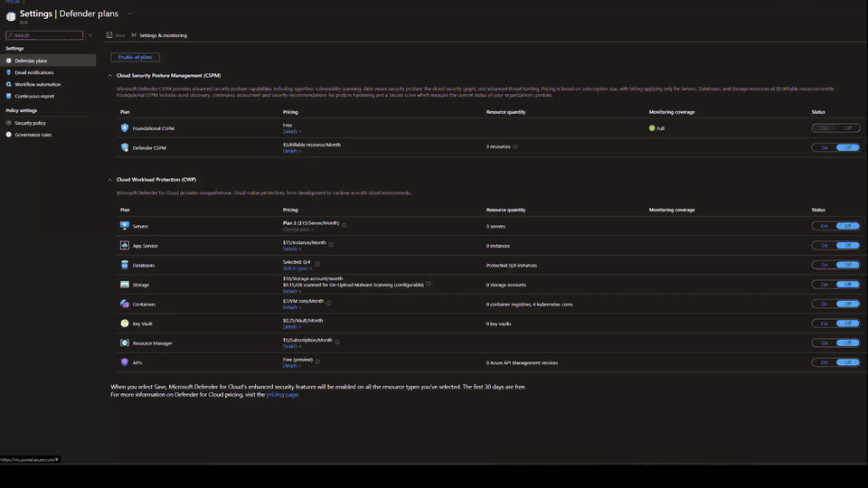Click the Settings & monitoring icon

point(134,35)
